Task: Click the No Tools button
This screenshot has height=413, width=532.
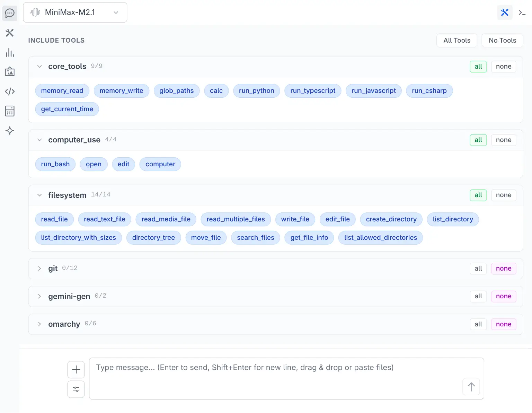Action: pyautogui.click(x=502, y=41)
